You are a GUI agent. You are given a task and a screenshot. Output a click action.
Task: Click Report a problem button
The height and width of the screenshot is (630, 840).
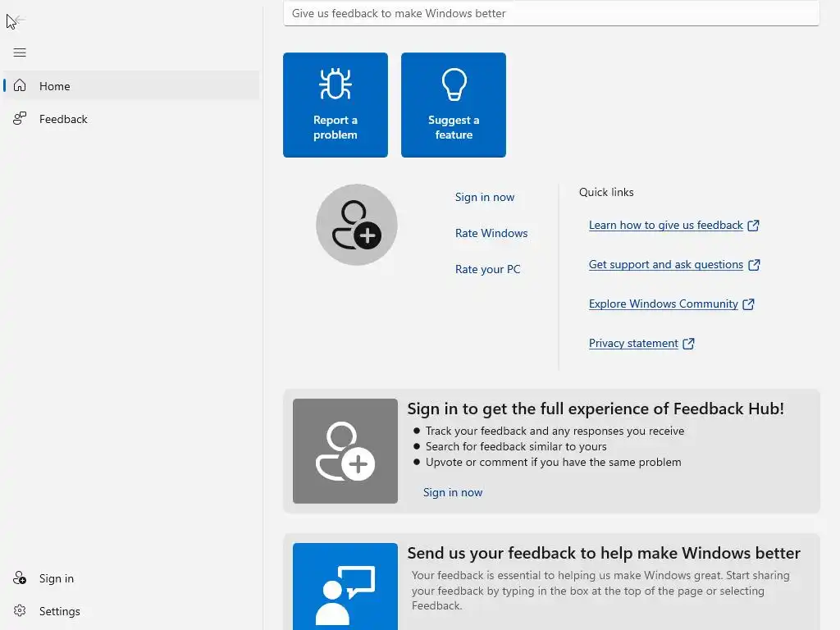tap(336, 105)
